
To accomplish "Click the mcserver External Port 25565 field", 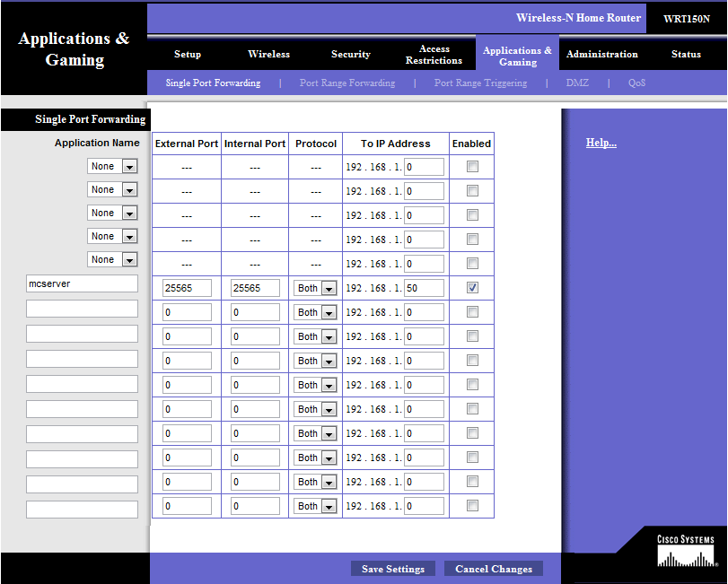I will click(187, 288).
